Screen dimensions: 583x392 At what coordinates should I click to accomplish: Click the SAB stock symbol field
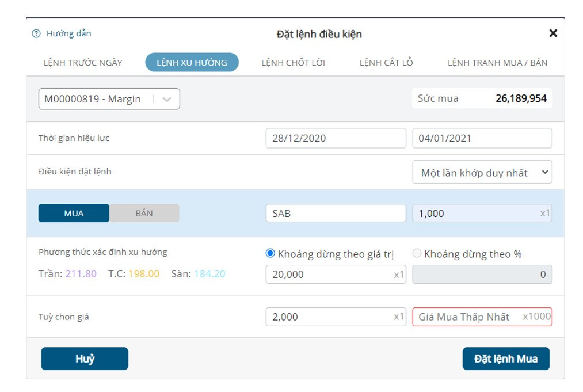(336, 214)
